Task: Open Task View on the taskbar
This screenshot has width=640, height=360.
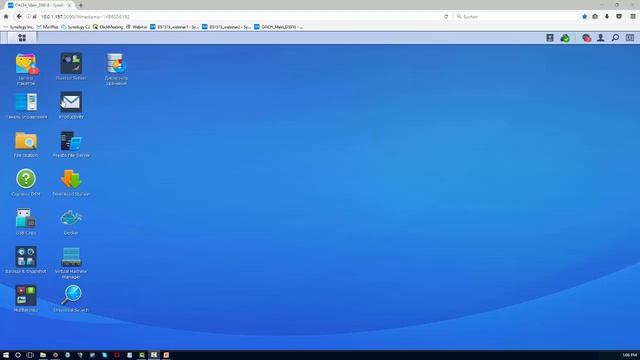Action: point(30,355)
